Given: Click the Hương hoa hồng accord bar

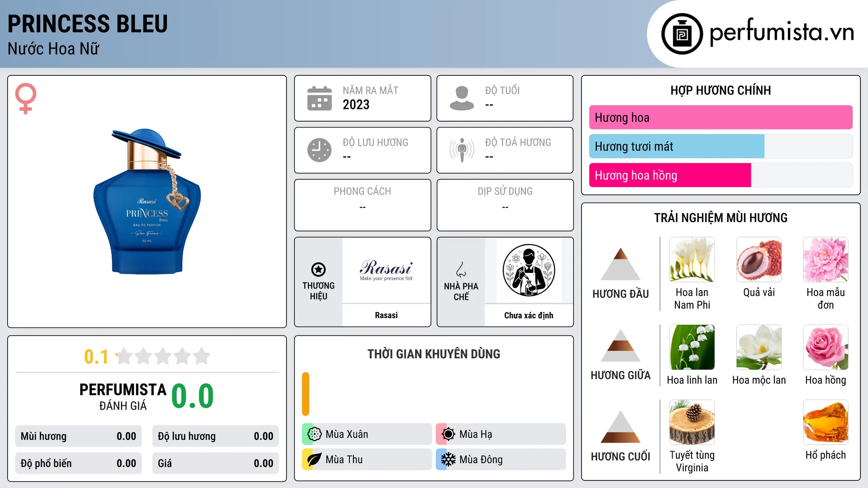Looking at the screenshot, I should click(x=721, y=175).
